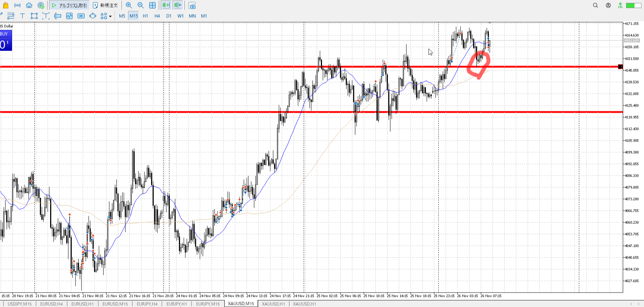
Task: Toggle chart auto-scroll to latest bar
Action: click(x=166, y=5)
